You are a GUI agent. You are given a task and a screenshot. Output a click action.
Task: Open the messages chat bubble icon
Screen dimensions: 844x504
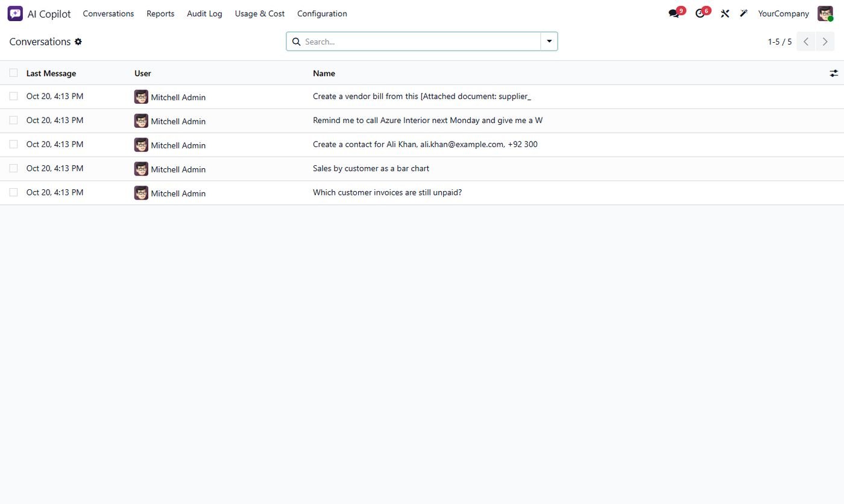[674, 13]
